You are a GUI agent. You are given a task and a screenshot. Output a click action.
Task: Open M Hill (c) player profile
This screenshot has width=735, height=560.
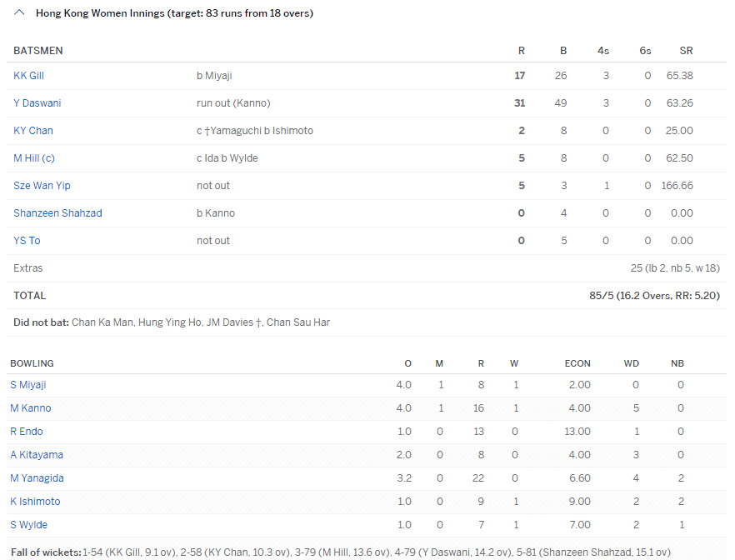click(x=34, y=158)
